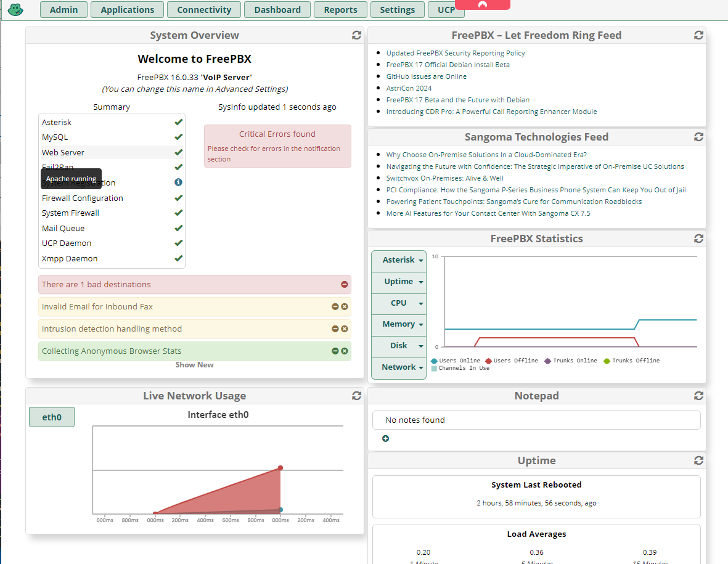Screen dimensions: 728x564
Task: Click the Critical Errors found alert box
Action: click(x=277, y=145)
